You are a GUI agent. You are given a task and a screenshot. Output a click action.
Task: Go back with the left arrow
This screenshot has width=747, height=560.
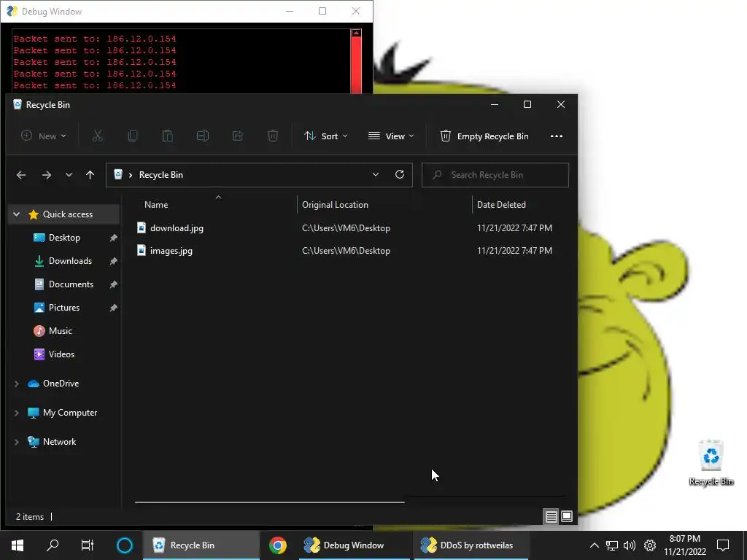pyautogui.click(x=21, y=175)
